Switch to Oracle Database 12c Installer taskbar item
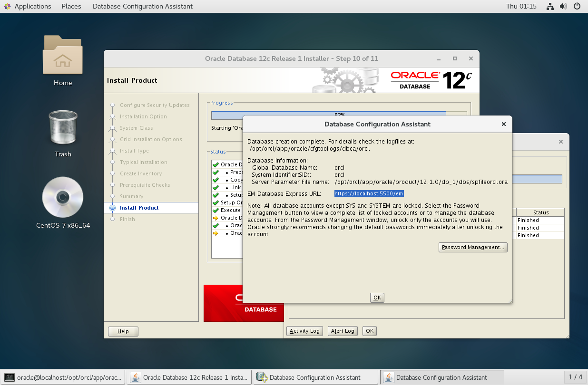Viewport: 588px width, 385px height. click(x=190, y=377)
